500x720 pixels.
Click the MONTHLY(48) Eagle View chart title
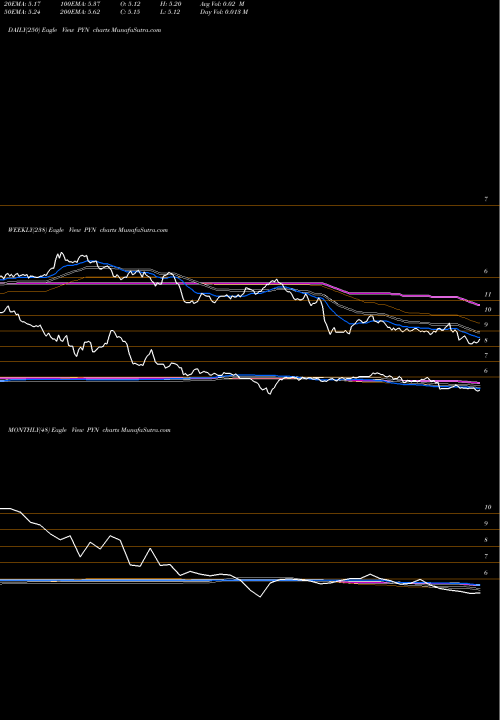click(89, 430)
